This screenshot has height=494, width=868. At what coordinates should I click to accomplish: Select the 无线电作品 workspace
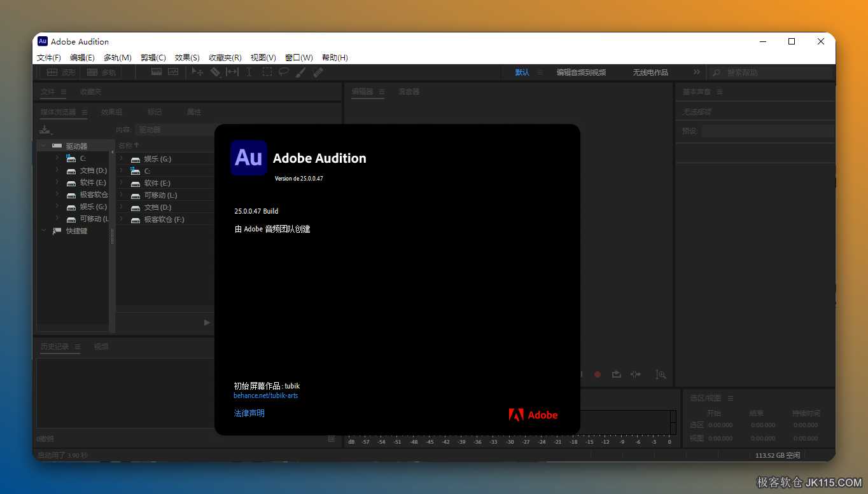click(x=650, y=72)
